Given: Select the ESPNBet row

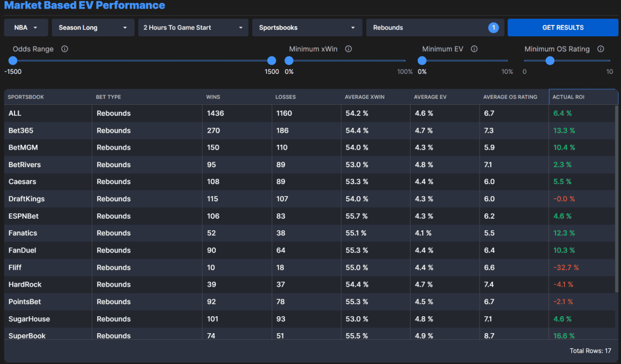Looking at the screenshot, I should (x=309, y=216).
